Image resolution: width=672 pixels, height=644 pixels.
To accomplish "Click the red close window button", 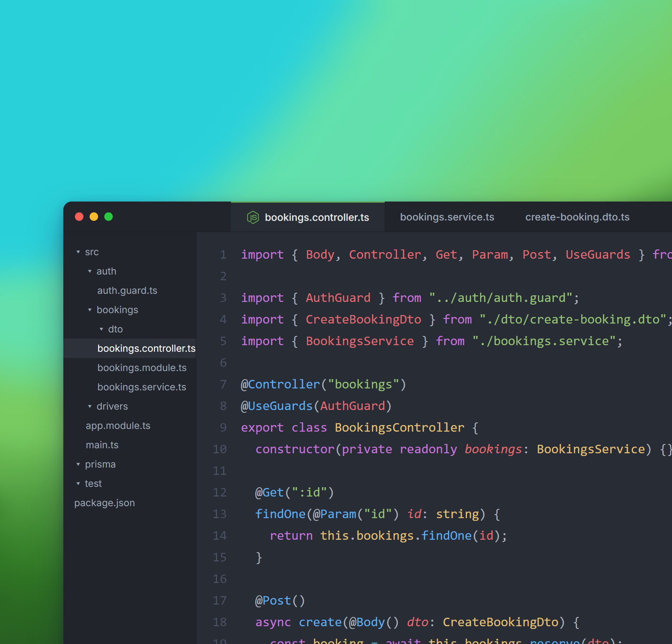I will click(79, 217).
